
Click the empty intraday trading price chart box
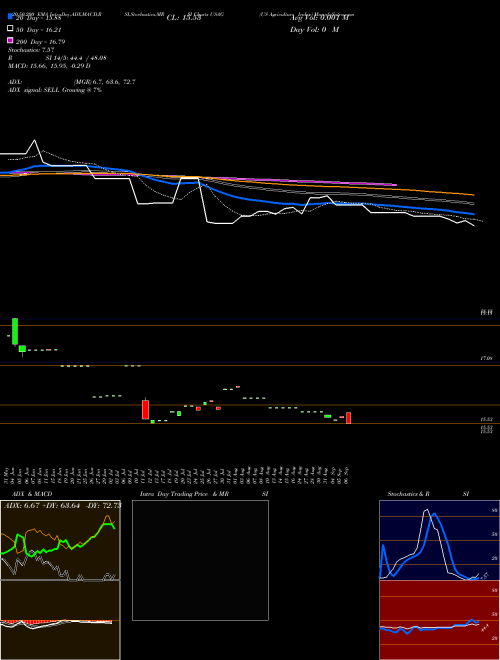[200, 560]
